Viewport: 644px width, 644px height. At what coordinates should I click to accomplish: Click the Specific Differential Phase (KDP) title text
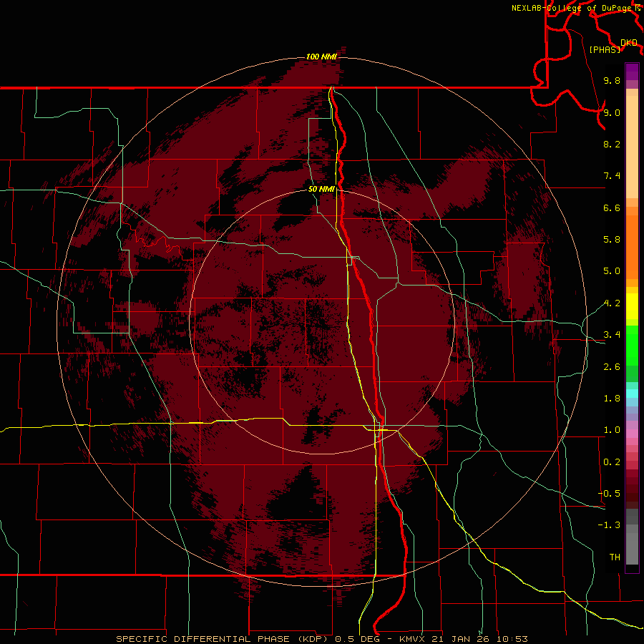tap(223, 639)
